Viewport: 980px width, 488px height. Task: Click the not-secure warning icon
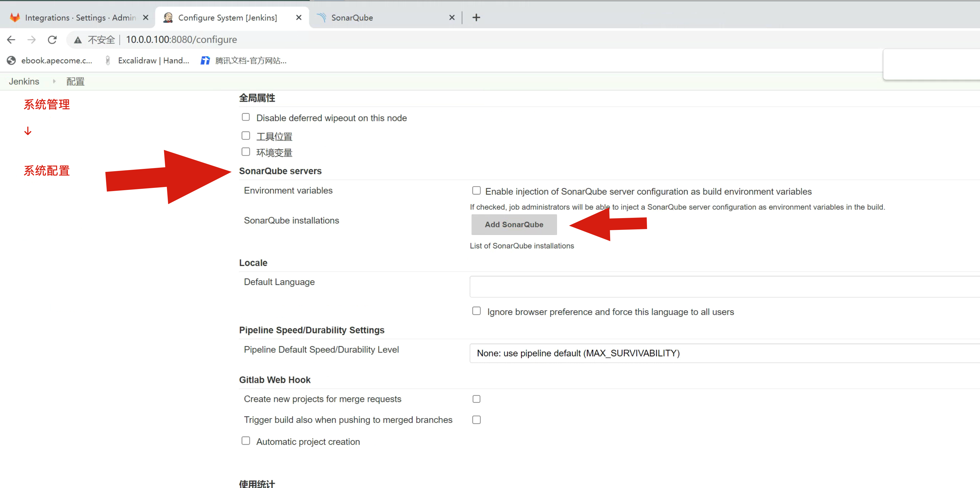77,40
